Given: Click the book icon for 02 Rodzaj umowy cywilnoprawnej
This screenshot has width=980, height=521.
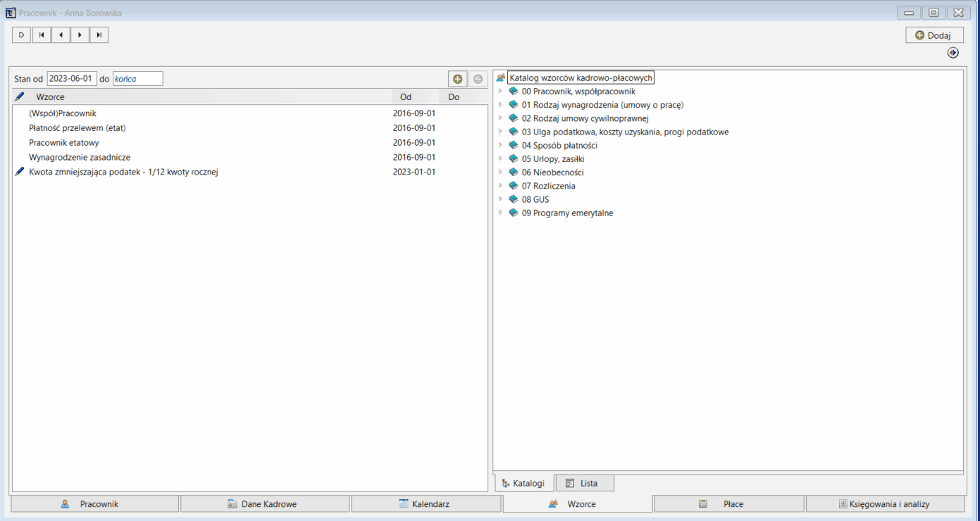Looking at the screenshot, I should click(513, 118).
